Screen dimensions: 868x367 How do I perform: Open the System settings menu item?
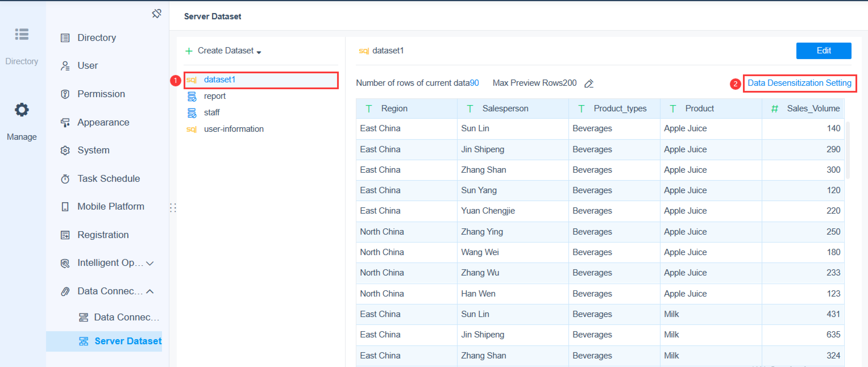tap(93, 150)
